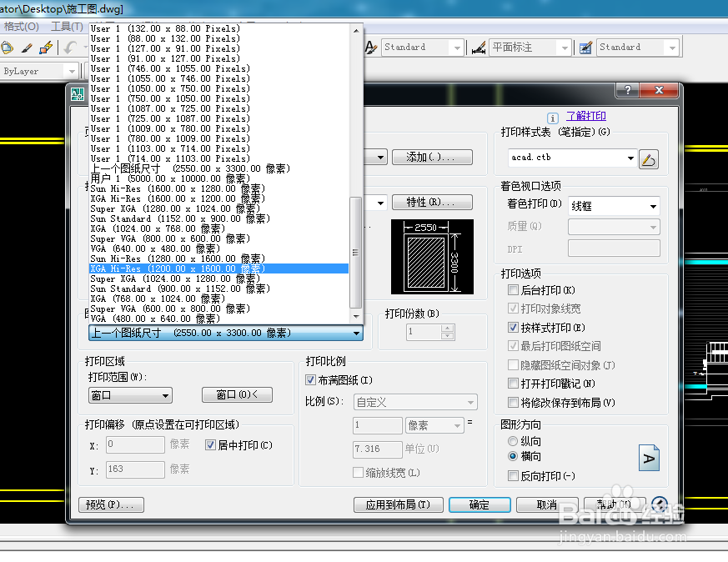
Task: Toggle 布满图纸 checkbox
Action: coord(310,380)
